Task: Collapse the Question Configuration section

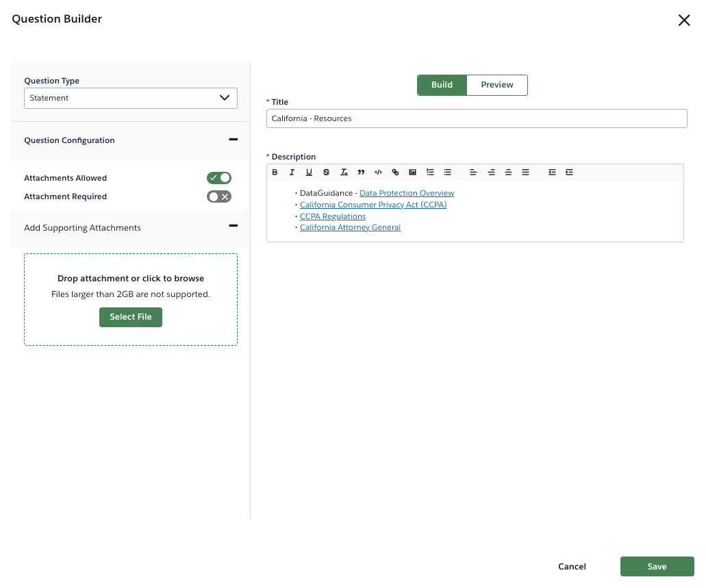Action: coord(233,140)
